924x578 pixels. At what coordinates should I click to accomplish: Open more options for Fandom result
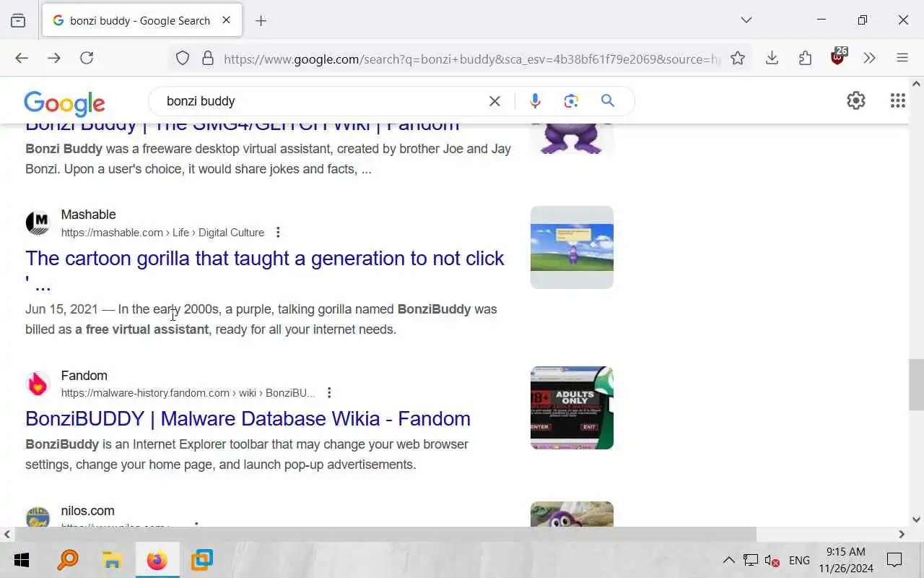click(329, 393)
